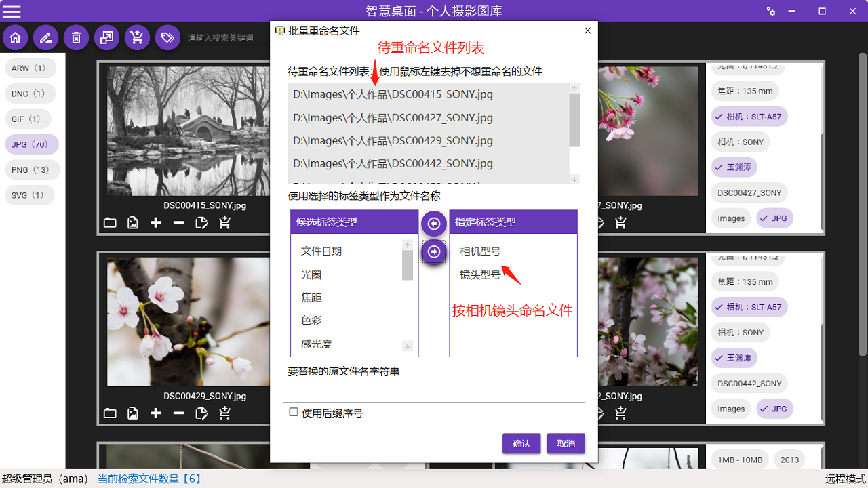The image size is (868, 488).
Task: Click the settings gear icon in the titlebar
Action: click(771, 11)
